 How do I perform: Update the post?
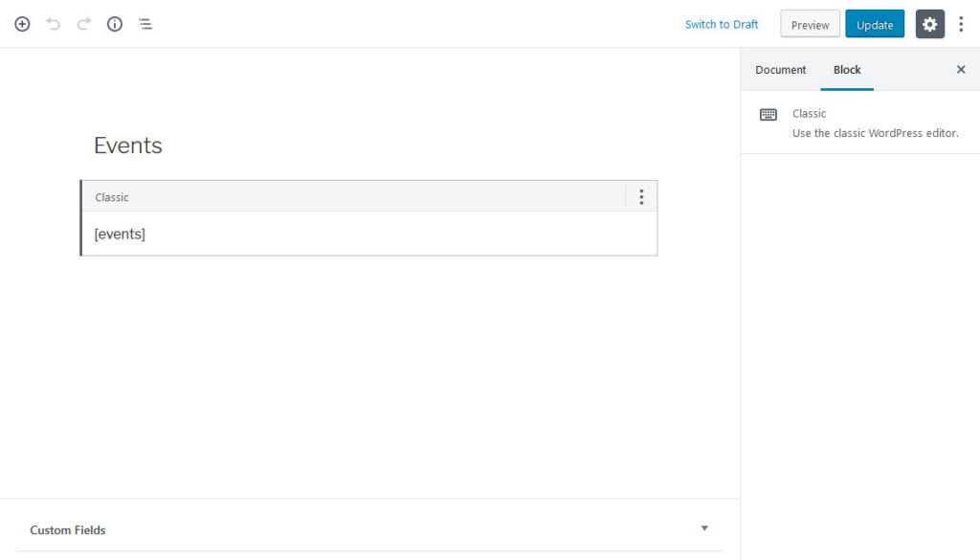[x=874, y=24]
